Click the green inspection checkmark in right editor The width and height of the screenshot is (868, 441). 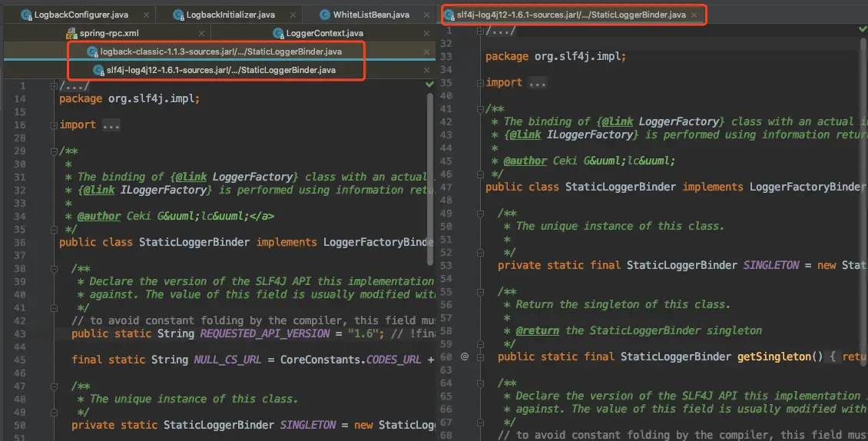pos(863,28)
